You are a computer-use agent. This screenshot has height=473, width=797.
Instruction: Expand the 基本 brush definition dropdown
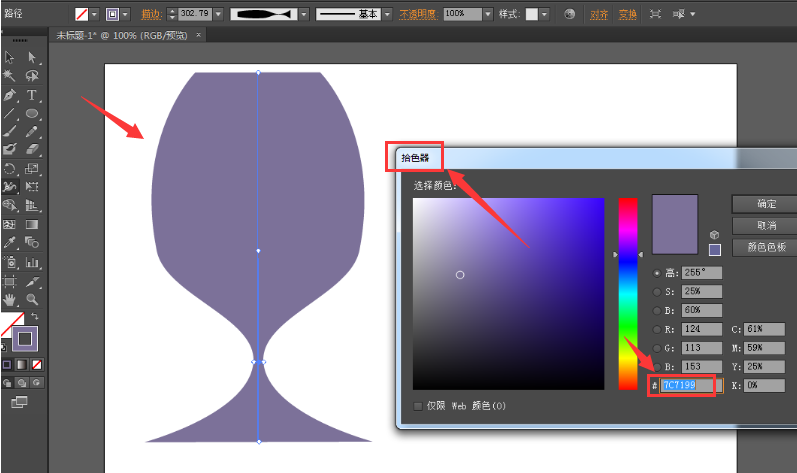(x=387, y=15)
